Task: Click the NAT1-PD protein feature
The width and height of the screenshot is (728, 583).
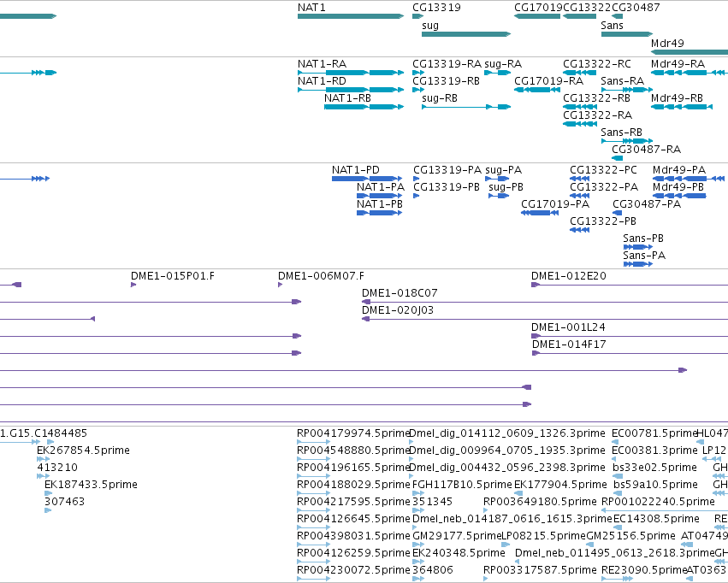Action: click(367, 179)
